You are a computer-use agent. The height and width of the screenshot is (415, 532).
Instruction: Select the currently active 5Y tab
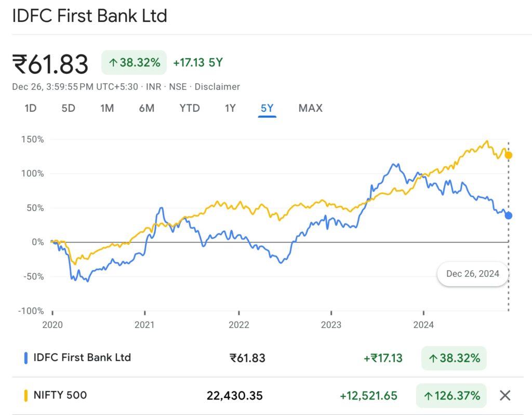267,108
